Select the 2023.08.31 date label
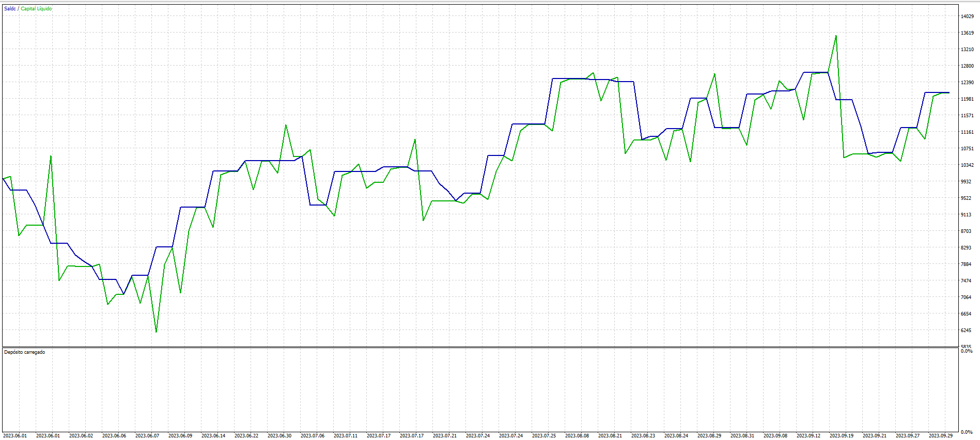Screen dimensions: 980x440 coord(742,436)
